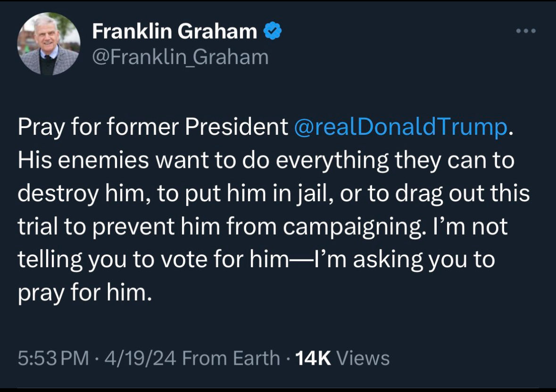Image resolution: width=556 pixels, height=392 pixels.
Task: Click the Franklin Graham display name
Action: [x=174, y=31]
